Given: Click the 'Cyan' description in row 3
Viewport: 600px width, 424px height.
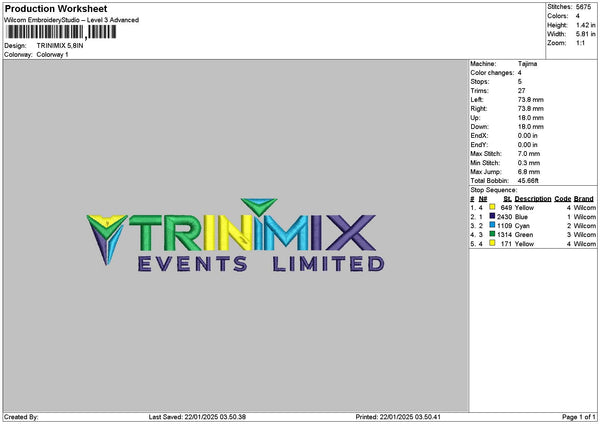Looking at the screenshot, I should click(522, 226).
